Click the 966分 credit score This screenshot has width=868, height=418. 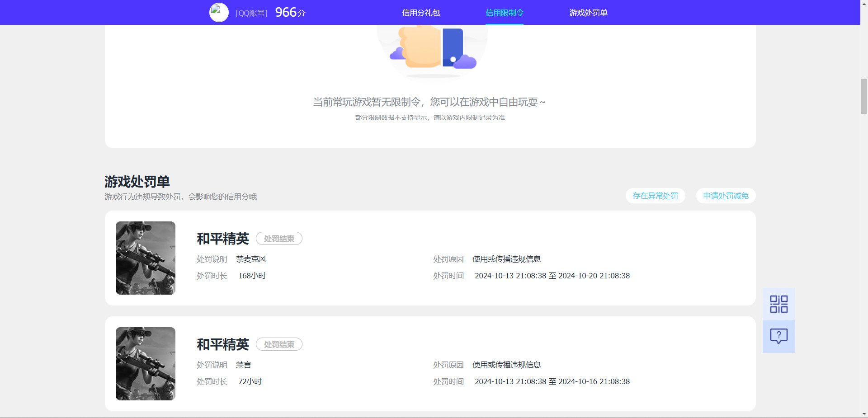pyautogui.click(x=290, y=12)
